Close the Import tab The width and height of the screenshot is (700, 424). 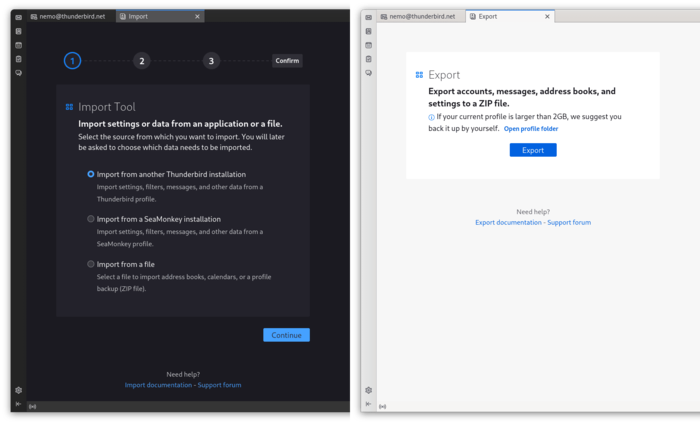coord(197,17)
